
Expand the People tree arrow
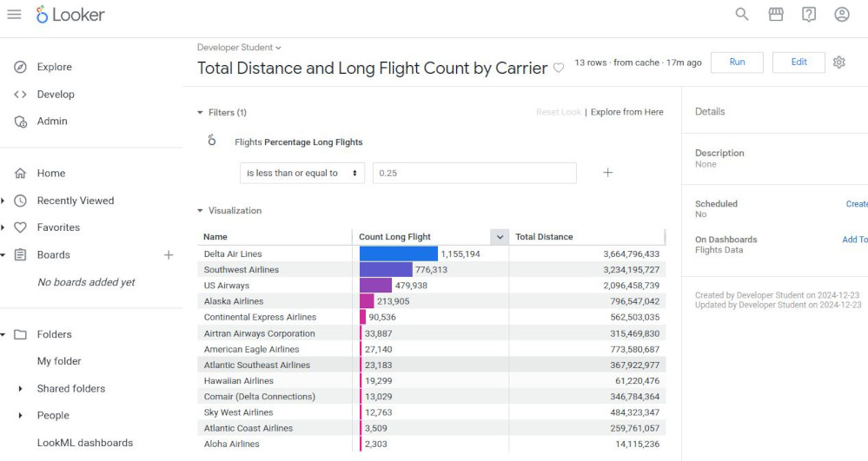pos(21,416)
